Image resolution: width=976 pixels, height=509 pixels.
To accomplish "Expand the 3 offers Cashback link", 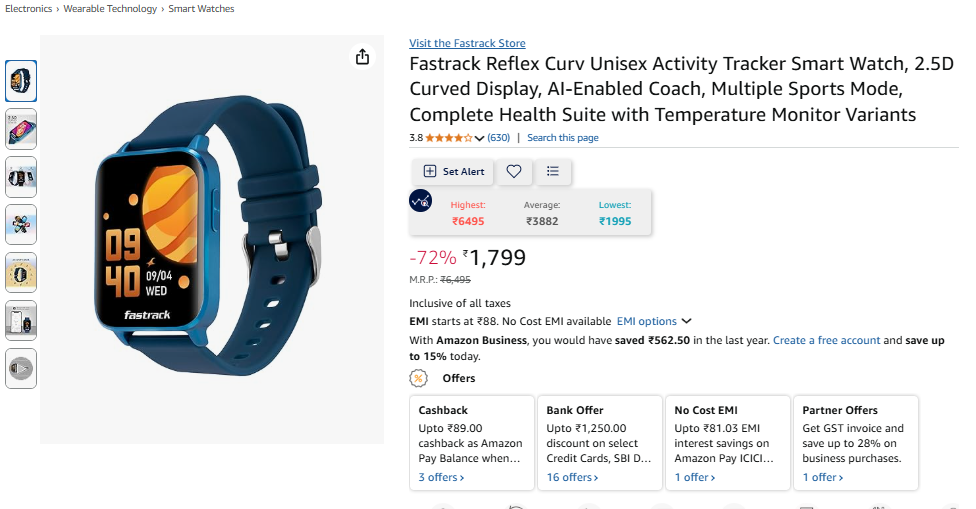I will tap(441, 477).
